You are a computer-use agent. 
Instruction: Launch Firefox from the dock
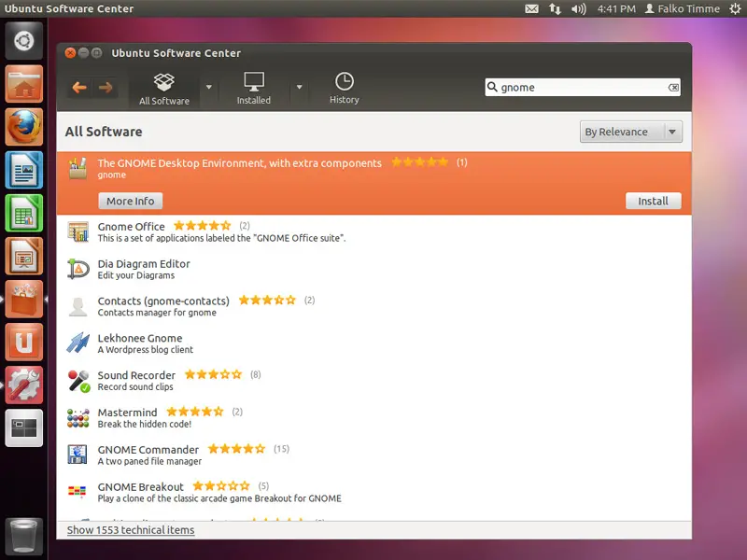coord(24,127)
